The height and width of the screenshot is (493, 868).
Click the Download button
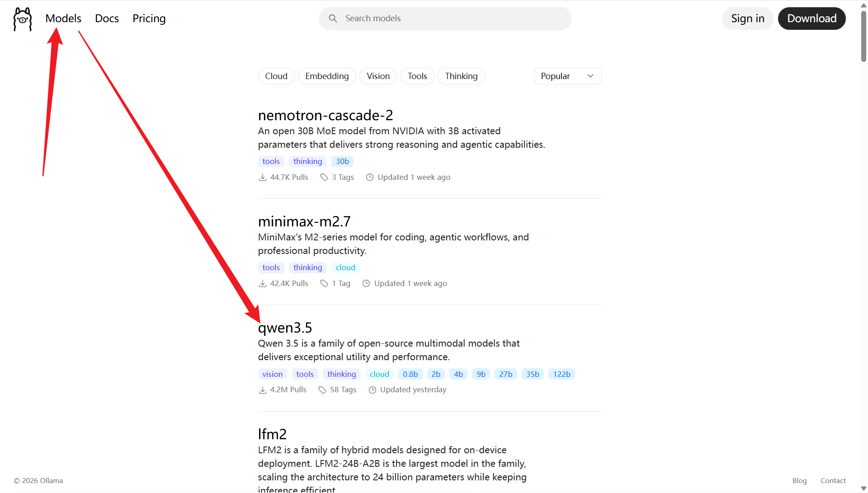812,19
